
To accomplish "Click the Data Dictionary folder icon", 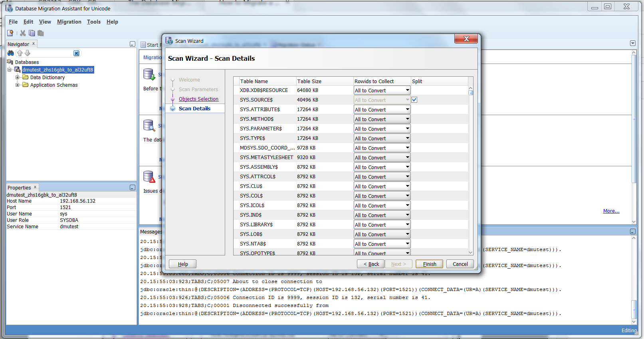I will 26,77.
